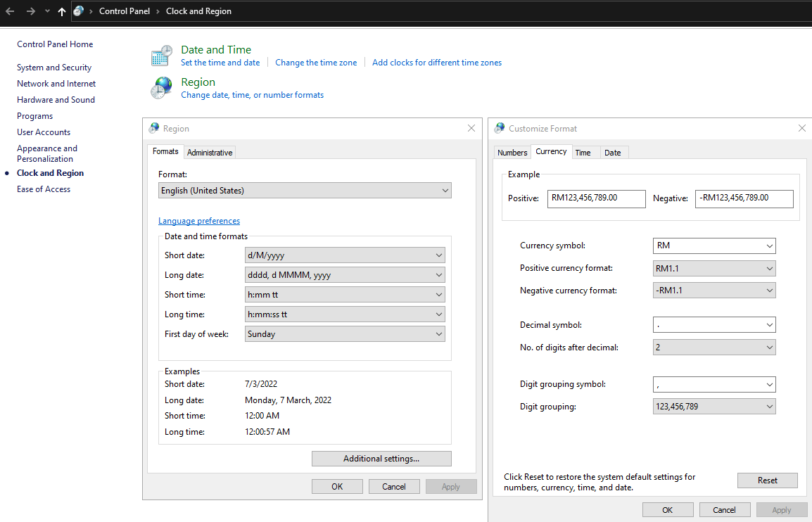Open Change date, time, or number formats
This screenshot has width=812, height=522.
pyautogui.click(x=252, y=95)
